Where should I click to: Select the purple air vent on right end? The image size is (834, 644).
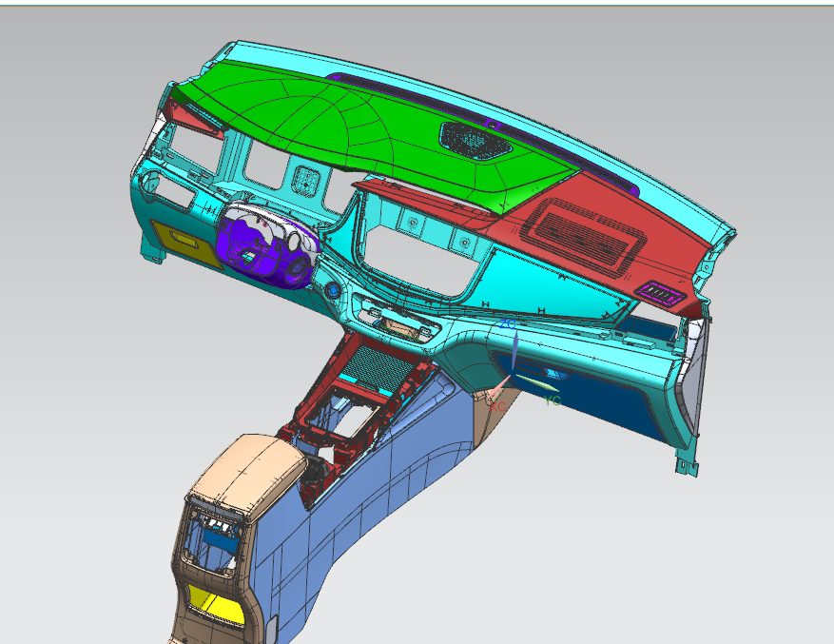(659, 294)
